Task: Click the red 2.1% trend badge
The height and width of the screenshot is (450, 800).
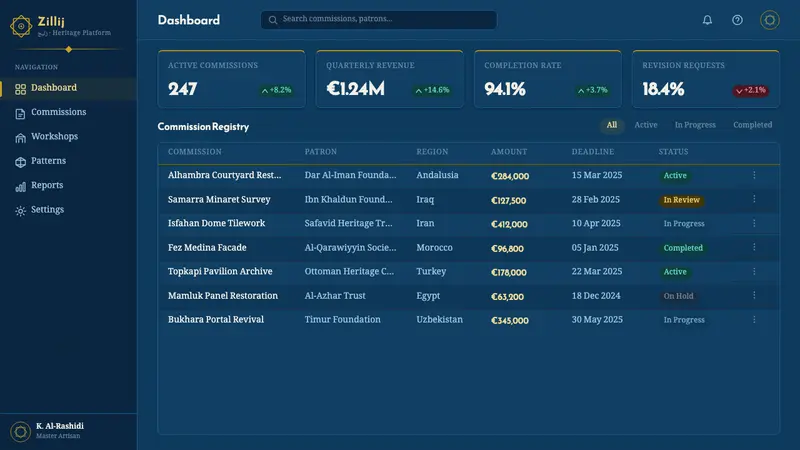Action: (x=751, y=90)
